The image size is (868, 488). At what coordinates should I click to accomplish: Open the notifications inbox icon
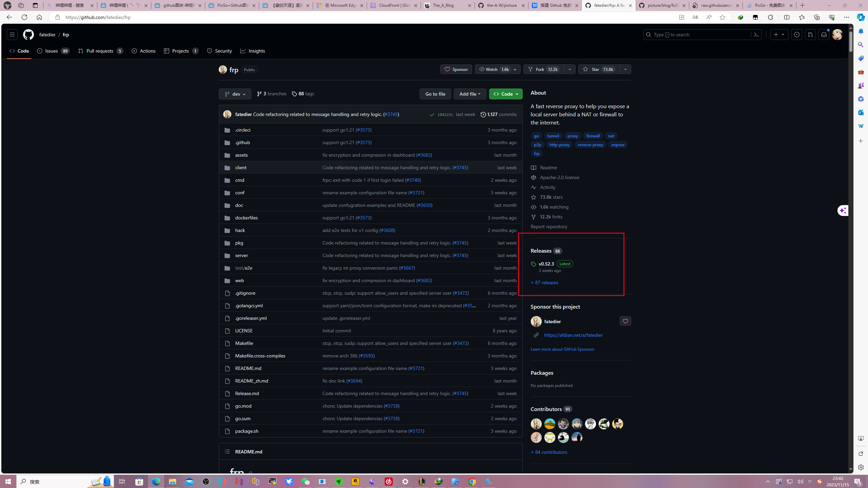824,35
